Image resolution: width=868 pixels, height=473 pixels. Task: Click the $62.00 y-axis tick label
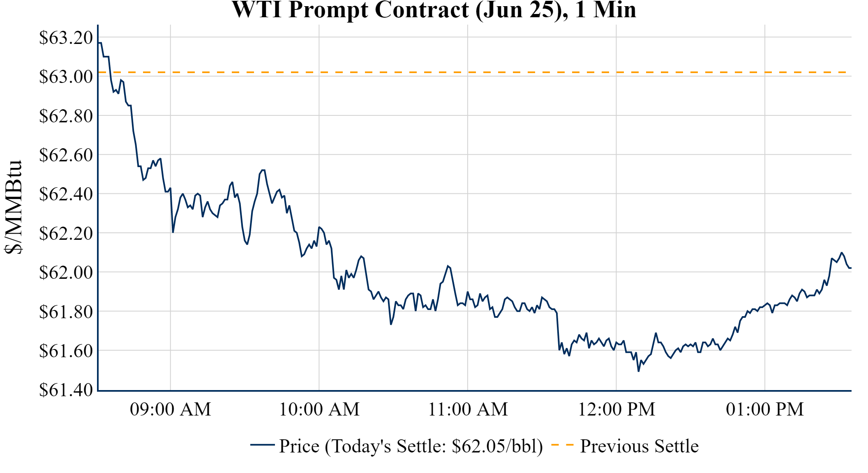[66, 272]
